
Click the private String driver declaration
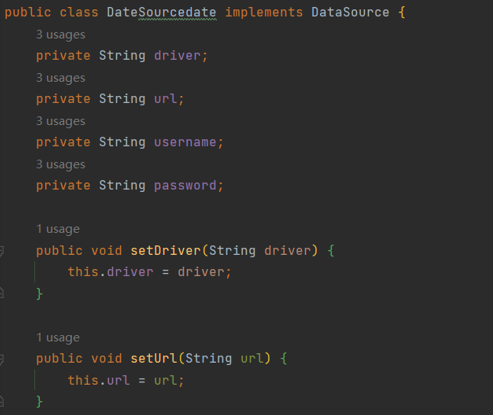[x=122, y=56]
